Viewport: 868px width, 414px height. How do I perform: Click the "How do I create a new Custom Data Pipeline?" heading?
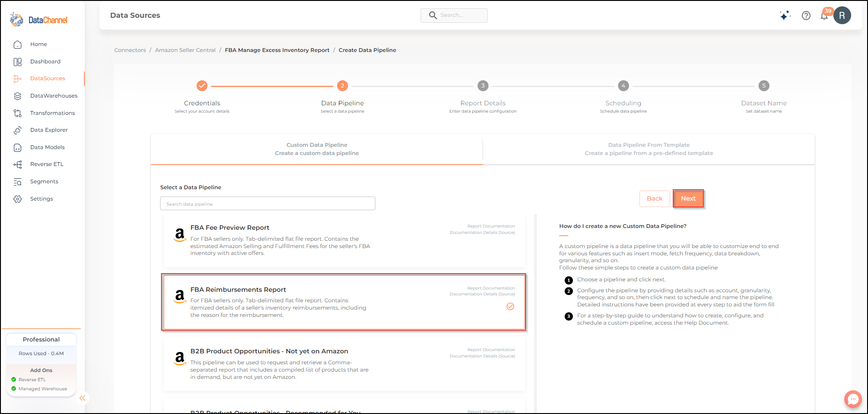tap(623, 226)
